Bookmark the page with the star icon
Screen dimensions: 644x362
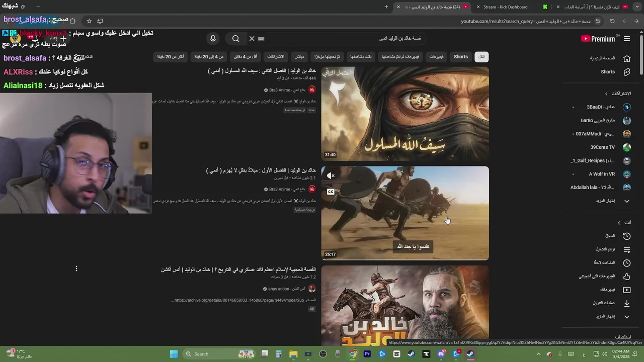(x=89, y=21)
